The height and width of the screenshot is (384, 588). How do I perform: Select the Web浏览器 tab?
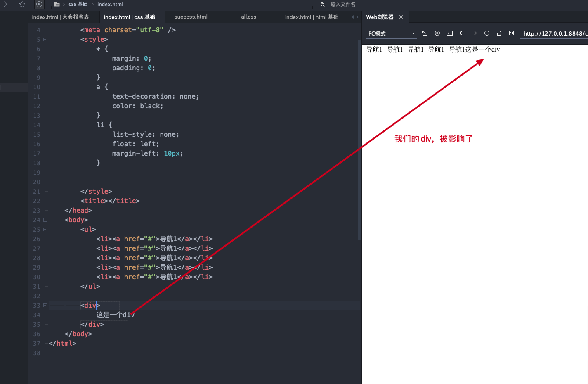(x=380, y=17)
